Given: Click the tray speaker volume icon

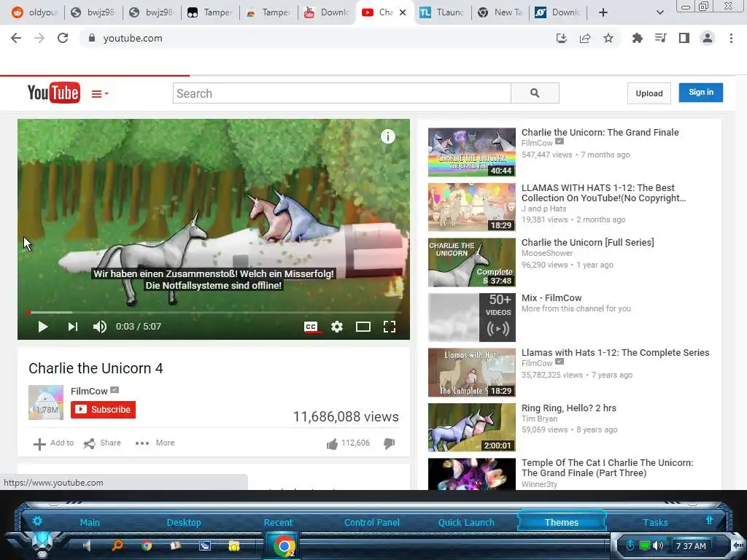Looking at the screenshot, I should click(658, 545).
